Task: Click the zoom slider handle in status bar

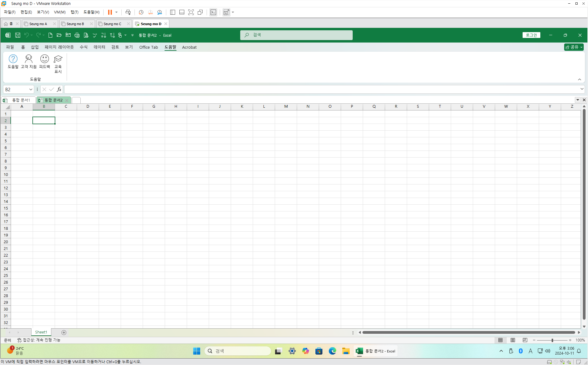Action: pyautogui.click(x=552, y=340)
